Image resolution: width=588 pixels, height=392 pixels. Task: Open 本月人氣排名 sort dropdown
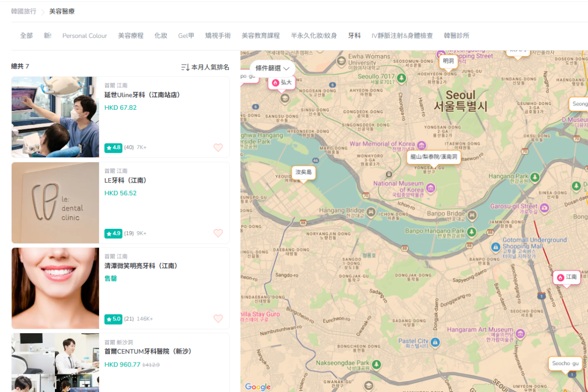tap(205, 67)
